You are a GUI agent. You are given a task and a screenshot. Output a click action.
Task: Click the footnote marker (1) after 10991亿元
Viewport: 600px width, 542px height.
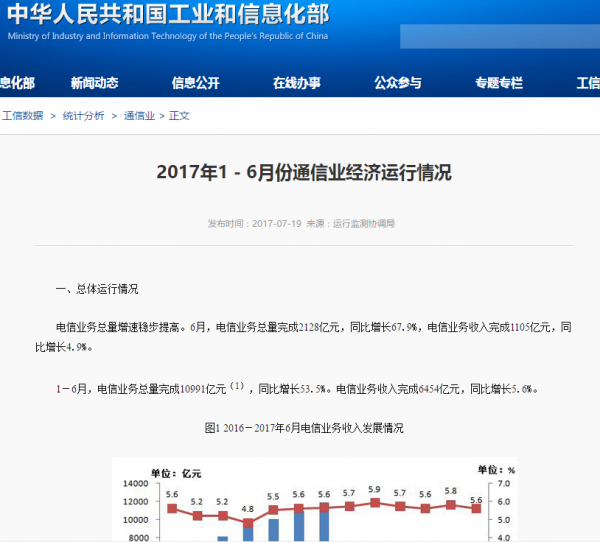pos(237,386)
